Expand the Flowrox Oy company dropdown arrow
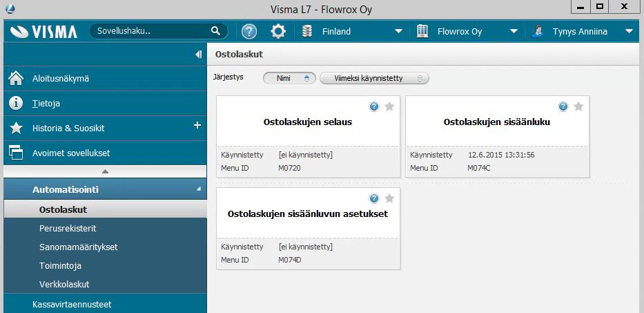644x313 pixels. click(x=514, y=32)
